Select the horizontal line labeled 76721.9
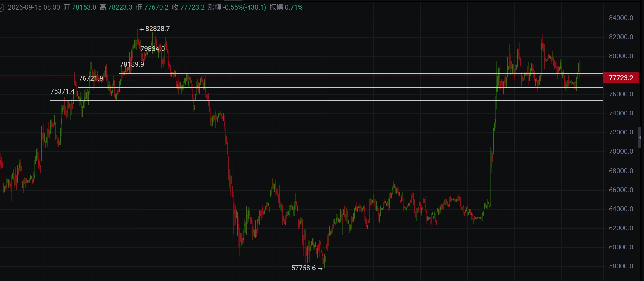Screen dimensions: 644x281 click(x=340, y=88)
